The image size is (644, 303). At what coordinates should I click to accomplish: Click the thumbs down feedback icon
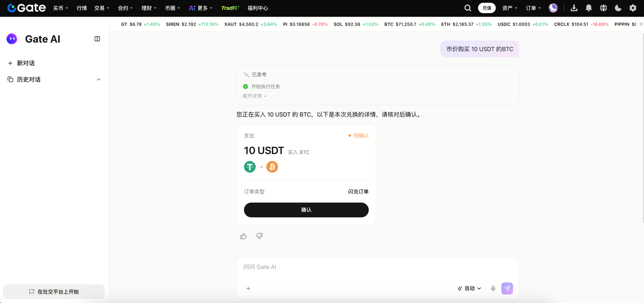point(260,236)
